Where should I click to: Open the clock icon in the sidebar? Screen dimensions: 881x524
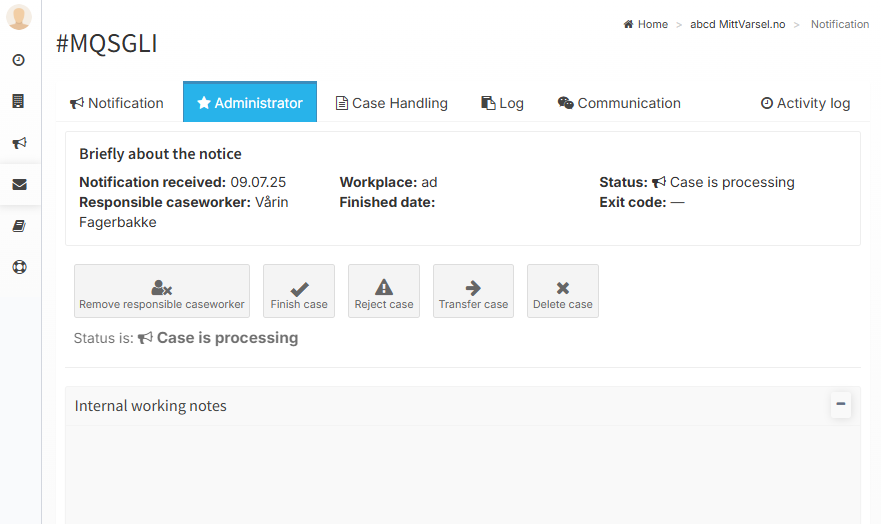pyautogui.click(x=19, y=60)
